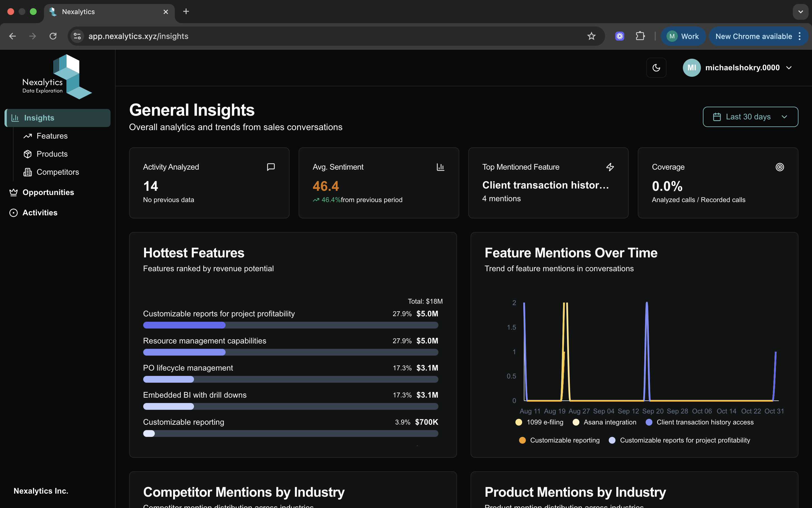This screenshot has width=812, height=508.
Task: Click Embedded BI with drill downs bar
Action: coord(291,406)
